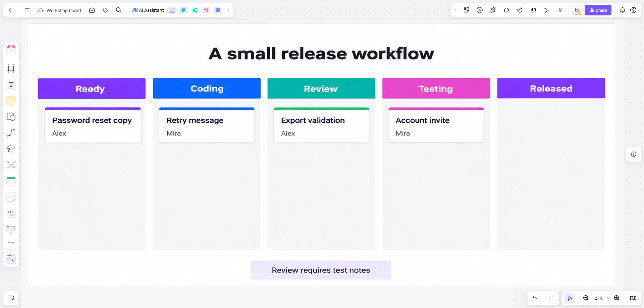Select the Sticky note tool
644x308 pixels.
[x=11, y=101]
